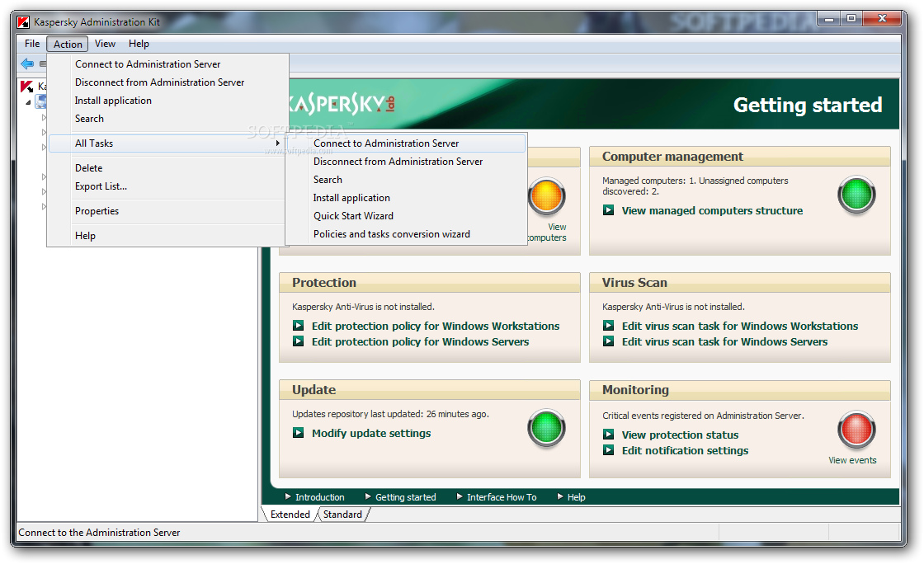
Task: Click arrow icon beside Edit virus scan task for Windows Servers
Action: (x=609, y=341)
